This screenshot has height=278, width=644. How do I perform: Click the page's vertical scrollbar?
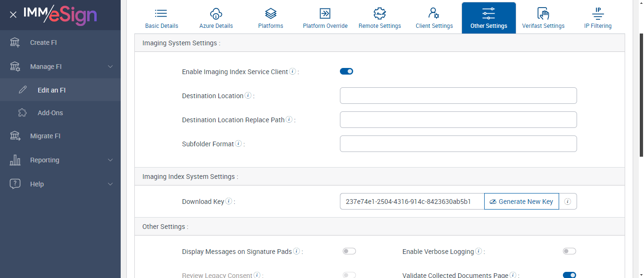[641, 94]
